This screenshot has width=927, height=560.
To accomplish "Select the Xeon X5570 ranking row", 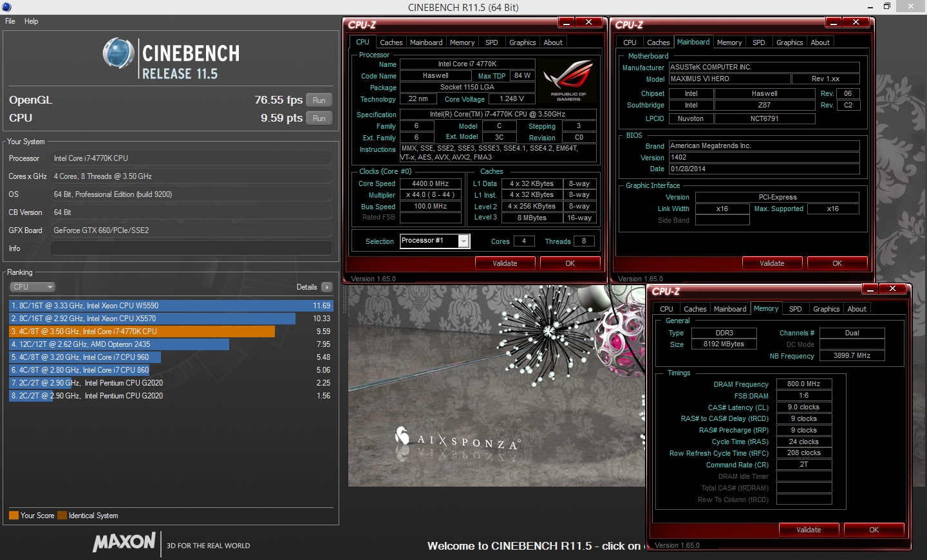I will (171, 319).
